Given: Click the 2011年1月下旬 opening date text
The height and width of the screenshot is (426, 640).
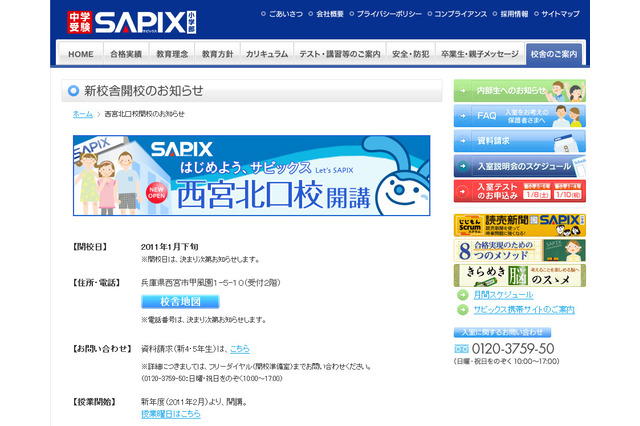Looking at the screenshot, I should click(170, 247).
